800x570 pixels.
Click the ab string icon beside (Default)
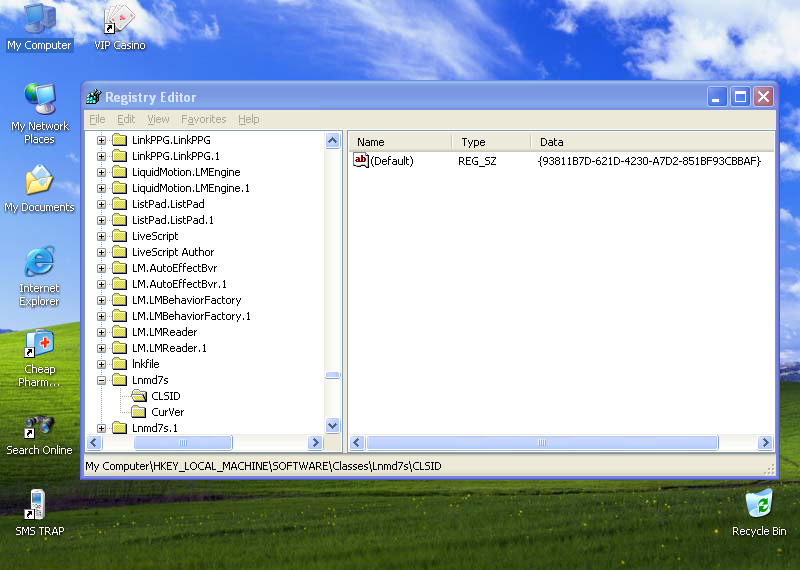coord(361,161)
